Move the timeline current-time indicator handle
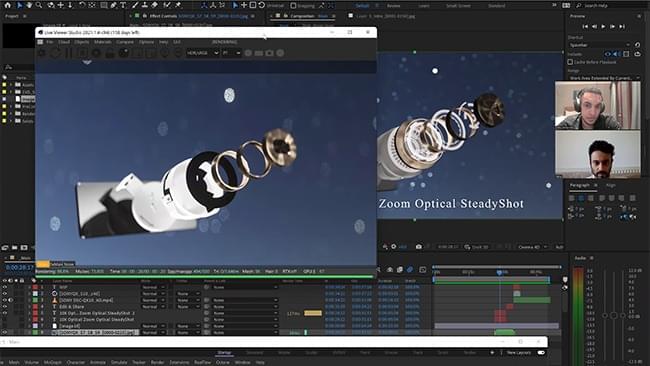 coord(500,272)
